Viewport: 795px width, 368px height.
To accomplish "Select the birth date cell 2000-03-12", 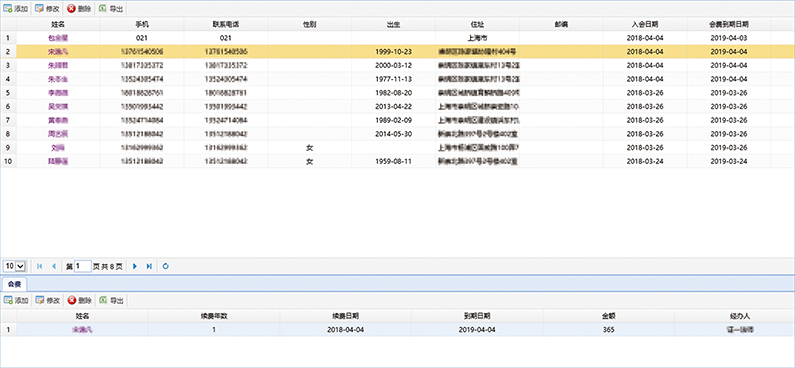I will 393,65.
